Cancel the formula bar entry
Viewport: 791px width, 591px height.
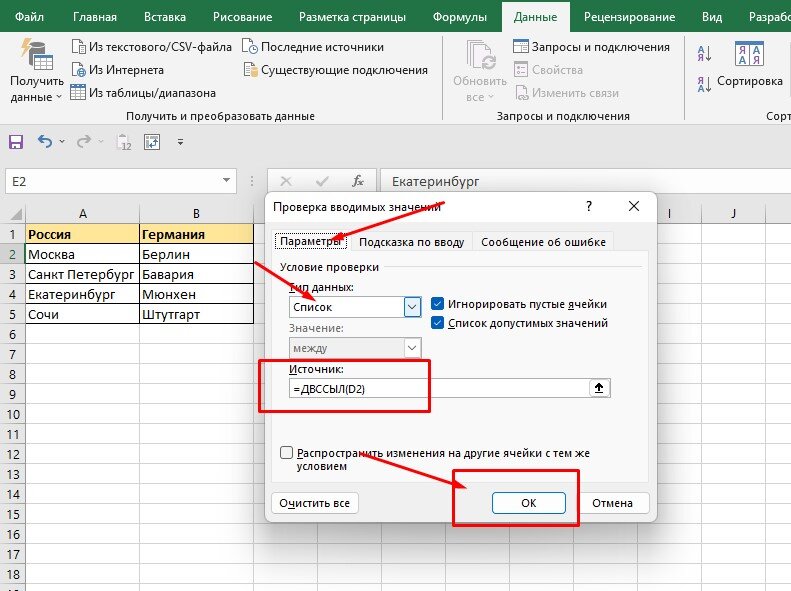(x=286, y=181)
